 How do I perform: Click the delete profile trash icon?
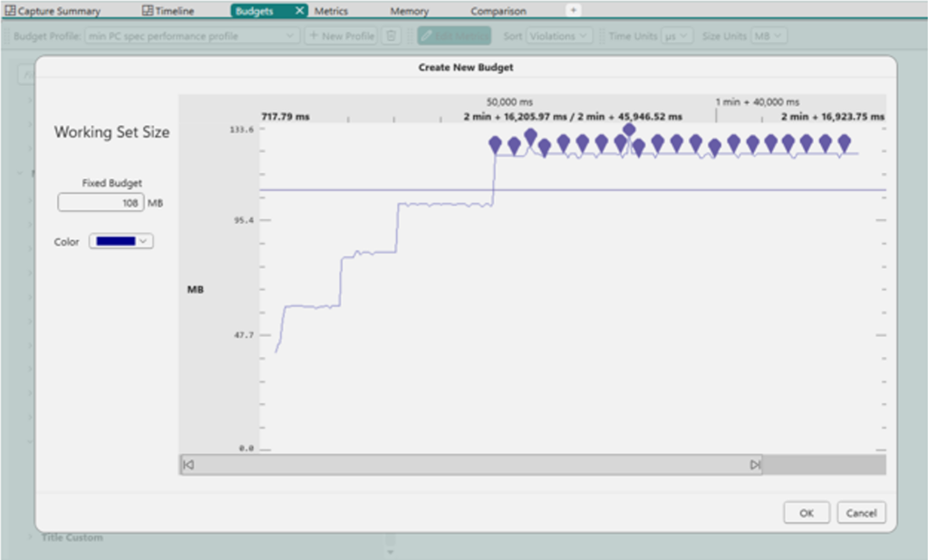click(391, 35)
